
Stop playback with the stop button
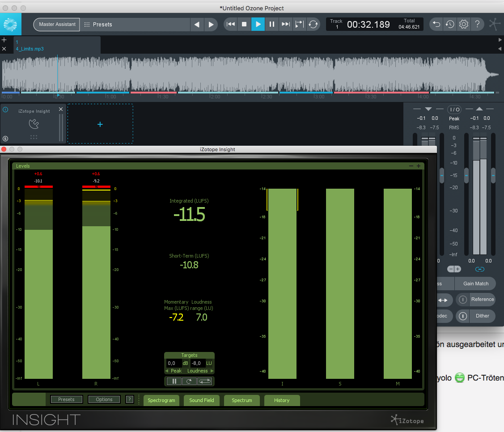coord(244,24)
